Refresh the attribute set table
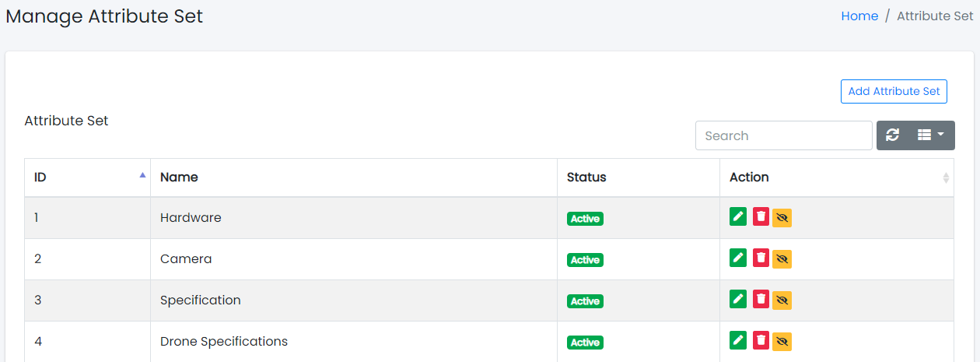This screenshot has width=980, height=362. 892,135
